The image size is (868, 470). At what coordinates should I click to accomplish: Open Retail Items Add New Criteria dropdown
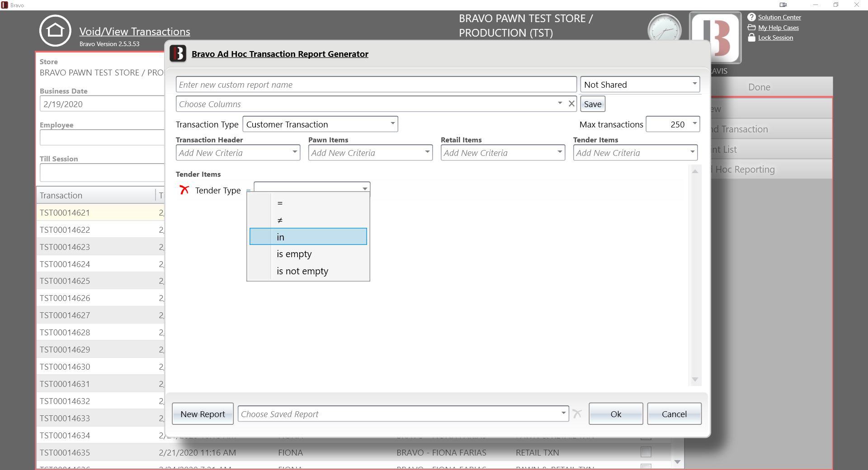click(x=503, y=153)
